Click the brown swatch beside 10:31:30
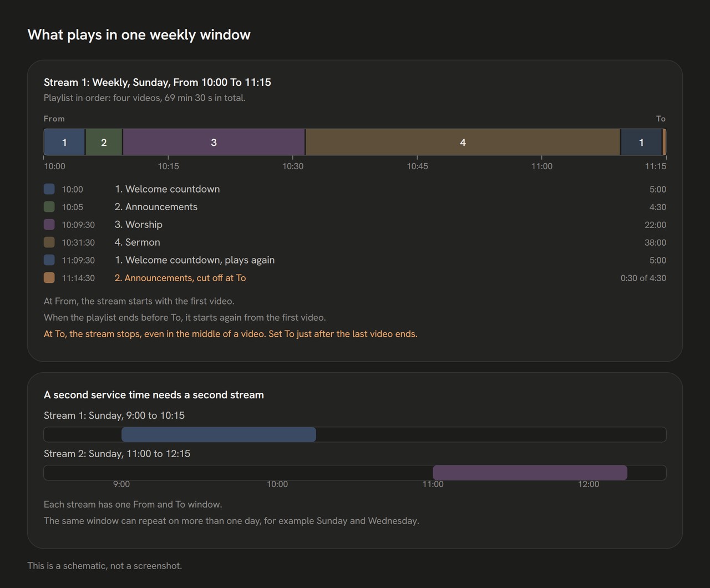710x588 pixels. click(x=49, y=242)
